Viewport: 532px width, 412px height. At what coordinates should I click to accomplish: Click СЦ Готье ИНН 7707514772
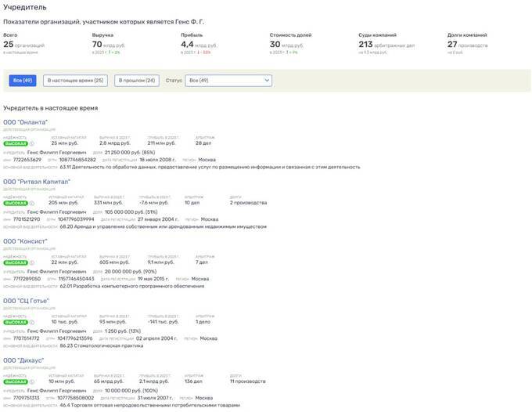click(x=26, y=338)
